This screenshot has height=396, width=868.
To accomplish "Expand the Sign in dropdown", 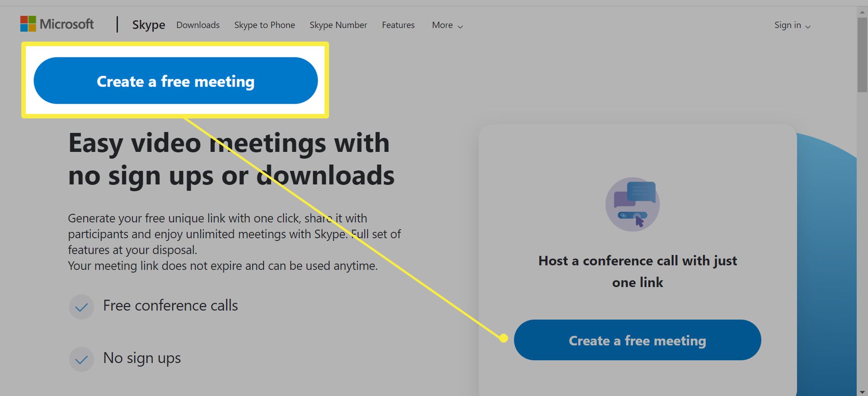I will pyautogui.click(x=792, y=25).
